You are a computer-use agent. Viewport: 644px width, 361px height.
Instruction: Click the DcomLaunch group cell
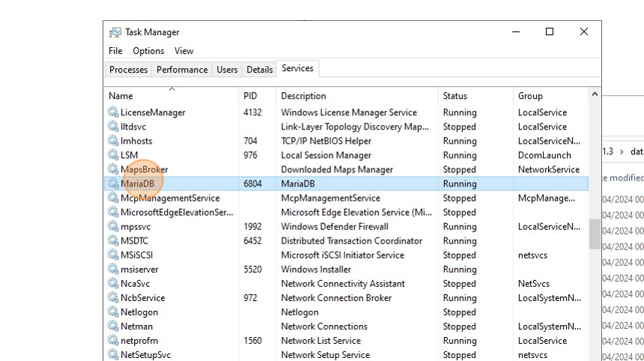[544, 155]
